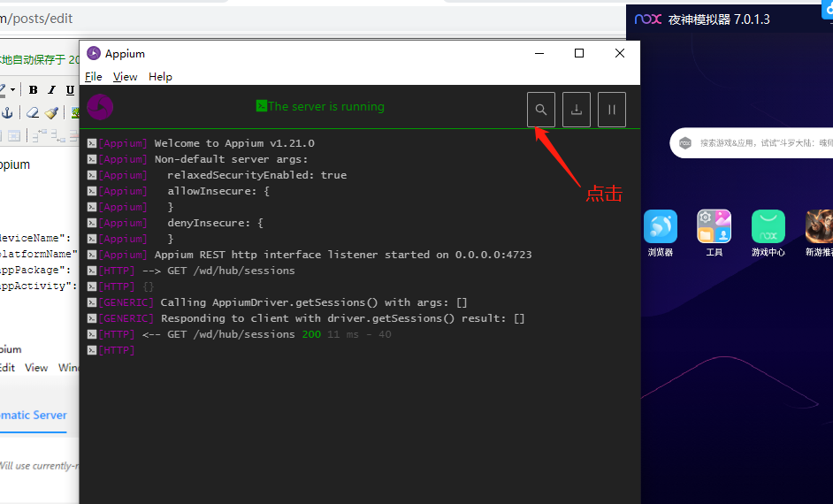This screenshot has width=833, height=504.
Task: Pause the Appium server log
Action: tap(611, 110)
